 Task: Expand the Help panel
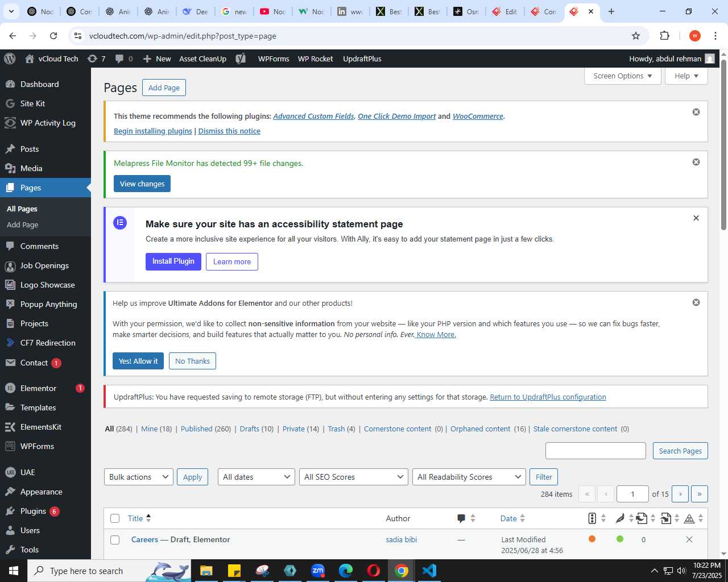click(x=686, y=76)
